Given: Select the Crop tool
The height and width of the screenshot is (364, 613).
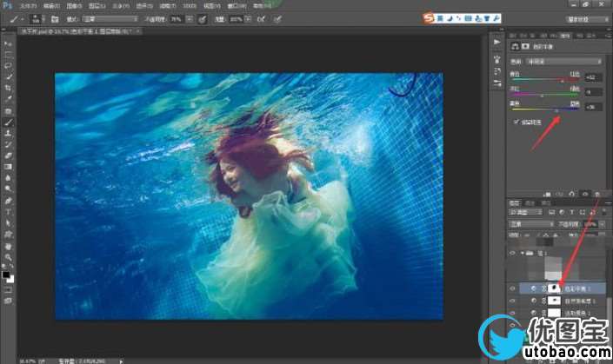Looking at the screenshot, I should point(8,88).
